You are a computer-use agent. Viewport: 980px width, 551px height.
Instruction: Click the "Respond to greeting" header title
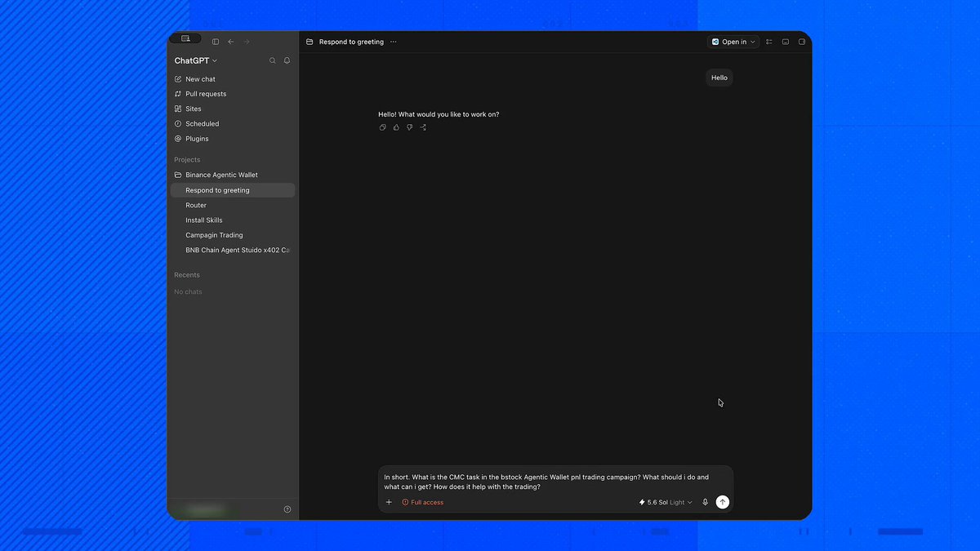pyautogui.click(x=351, y=42)
